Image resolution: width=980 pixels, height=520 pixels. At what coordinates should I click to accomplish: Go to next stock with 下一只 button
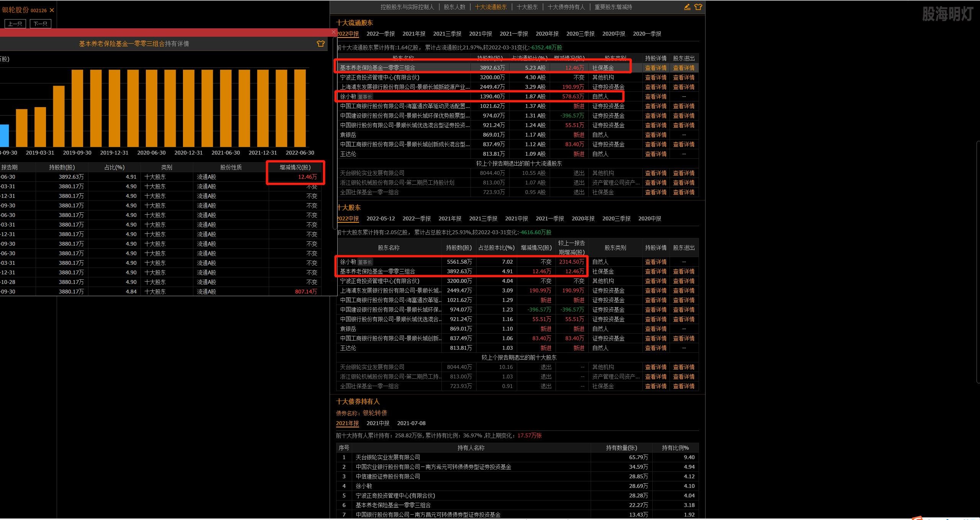[x=40, y=24]
